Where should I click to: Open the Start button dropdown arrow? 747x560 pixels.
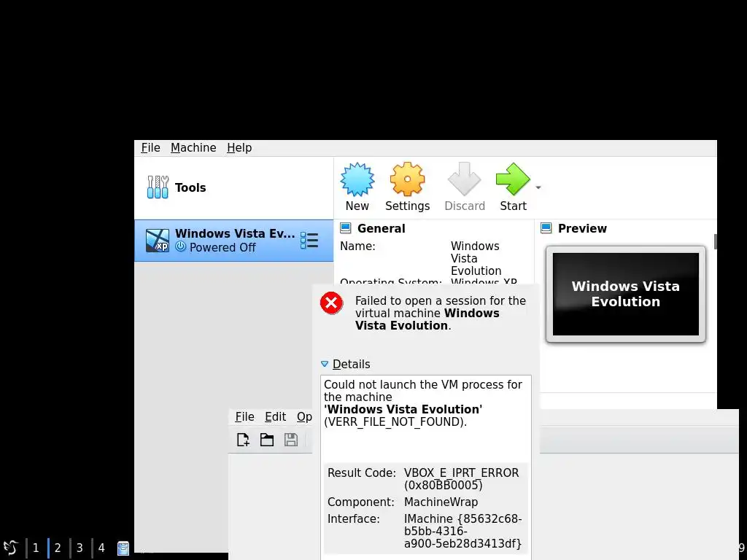point(538,187)
